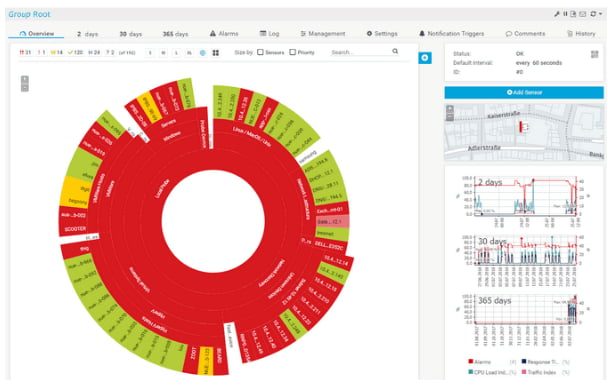Open the QR code icon in status panel
The image size is (608, 387).
pos(594,54)
